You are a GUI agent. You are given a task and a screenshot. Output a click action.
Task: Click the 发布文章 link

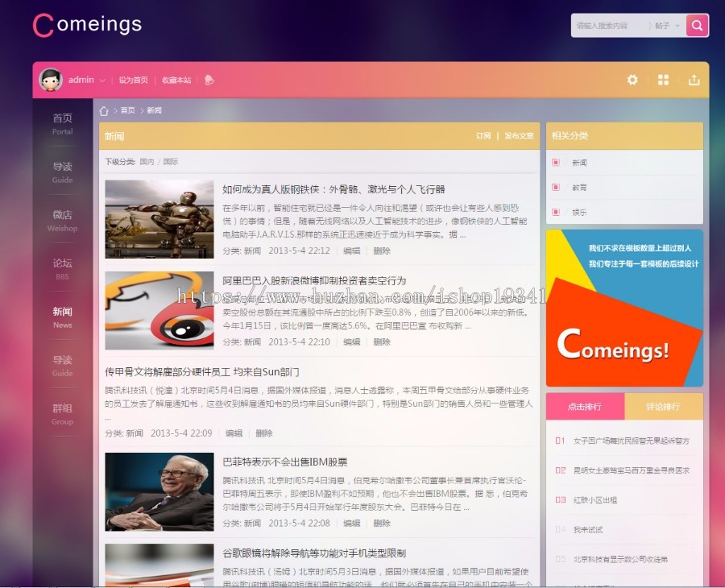tap(519, 136)
